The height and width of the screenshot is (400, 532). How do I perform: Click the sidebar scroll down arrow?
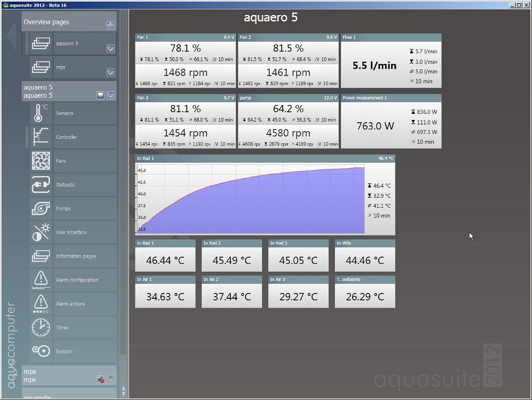123,394
